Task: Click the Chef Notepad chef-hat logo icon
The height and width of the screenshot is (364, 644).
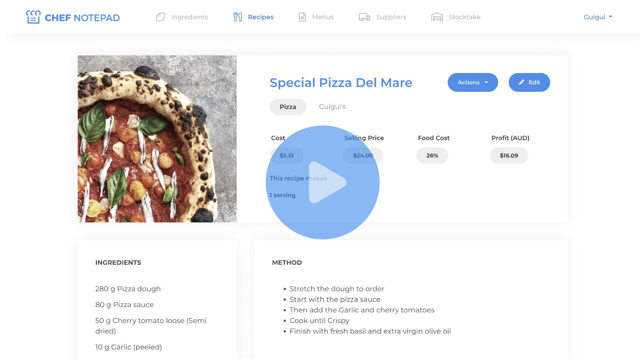Action: point(33,17)
